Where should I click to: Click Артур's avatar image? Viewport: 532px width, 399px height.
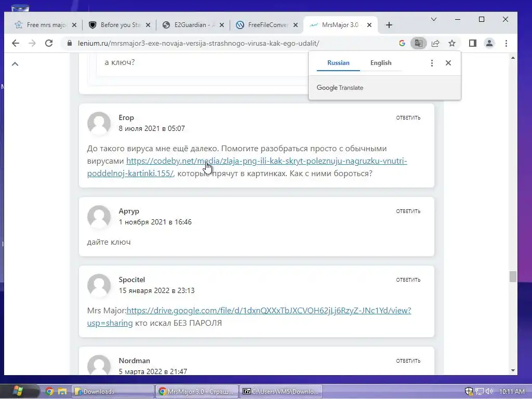99,217
